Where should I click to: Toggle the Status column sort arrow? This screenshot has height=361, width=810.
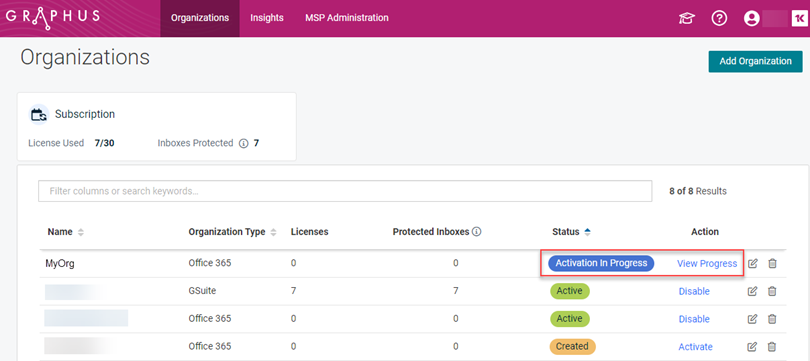pos(587,232)
